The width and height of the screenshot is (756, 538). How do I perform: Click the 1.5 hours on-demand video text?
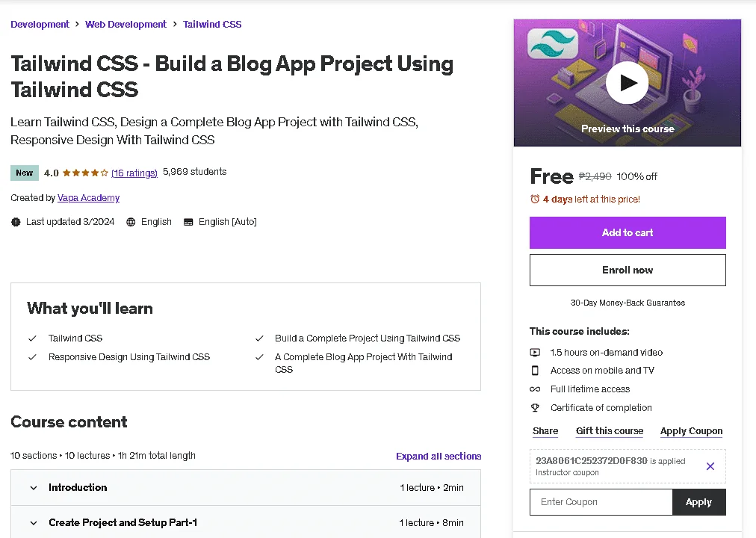pyautogui.click(x=607, y=353)
